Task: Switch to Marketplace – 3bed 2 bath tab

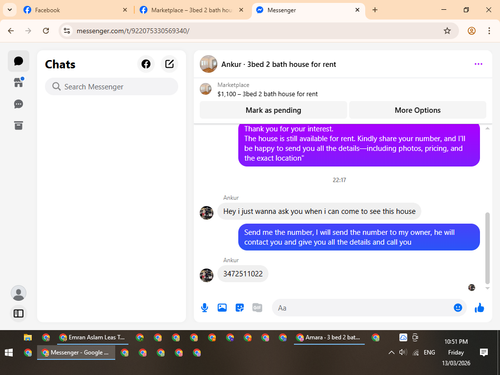Action: (x=190, y=10)
